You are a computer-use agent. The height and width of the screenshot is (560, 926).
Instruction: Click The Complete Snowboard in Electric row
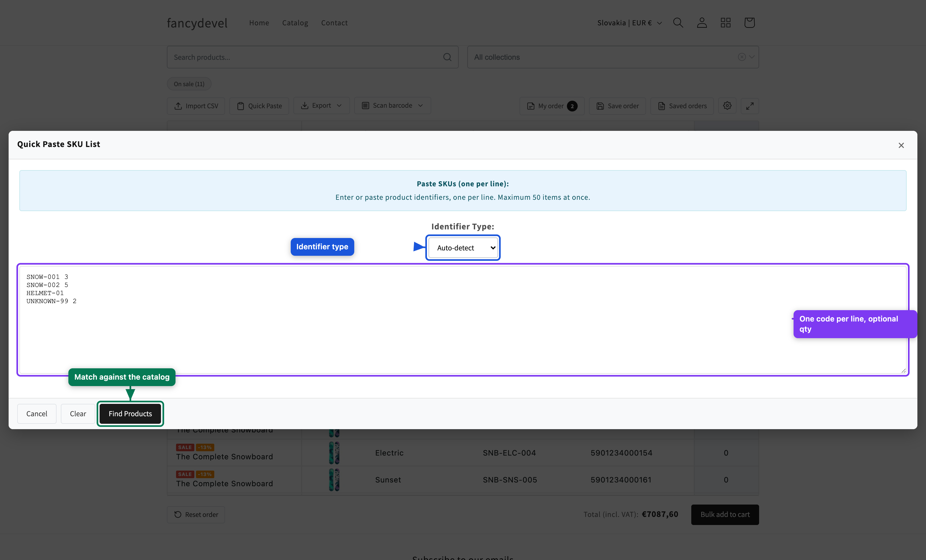point(224,457)
